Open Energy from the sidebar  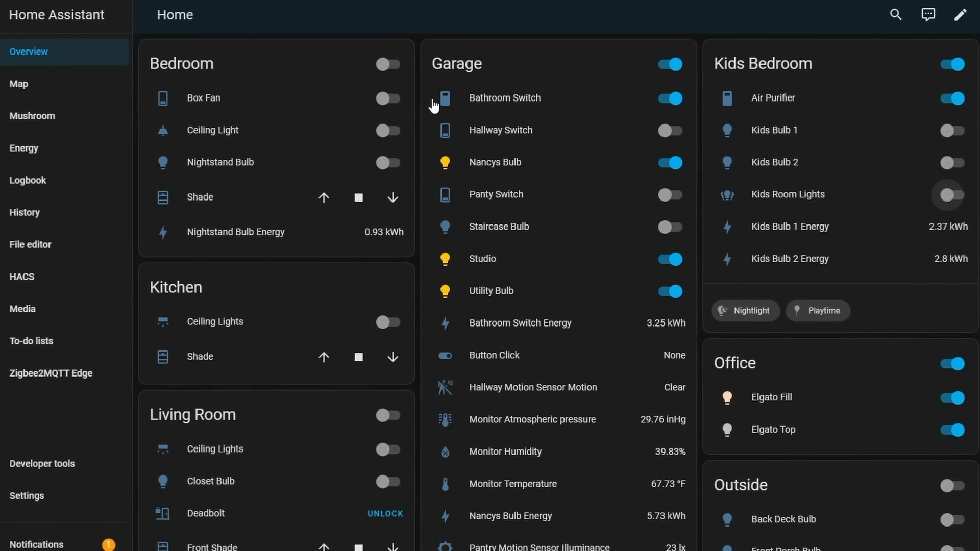(23, 148)
